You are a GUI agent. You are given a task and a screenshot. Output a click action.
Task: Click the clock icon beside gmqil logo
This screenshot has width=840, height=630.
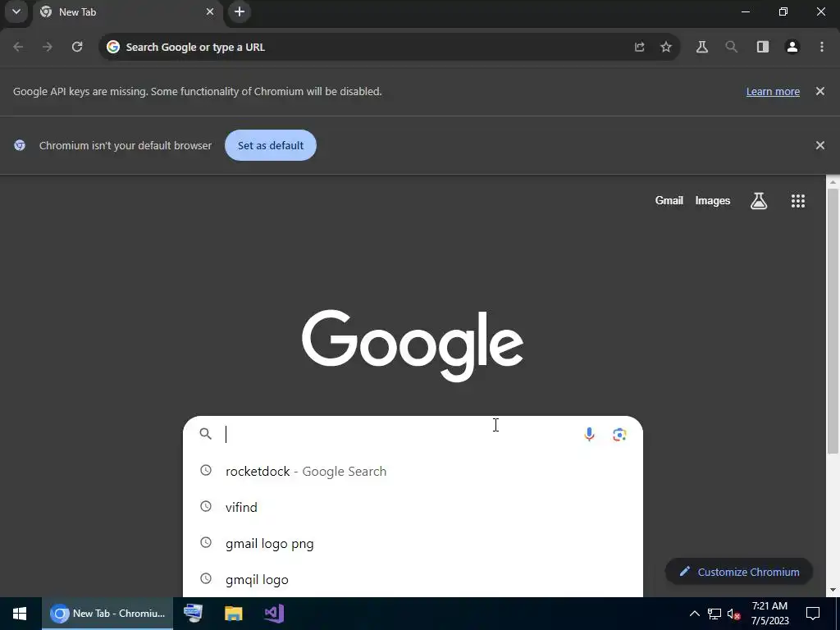pos(206,578)
